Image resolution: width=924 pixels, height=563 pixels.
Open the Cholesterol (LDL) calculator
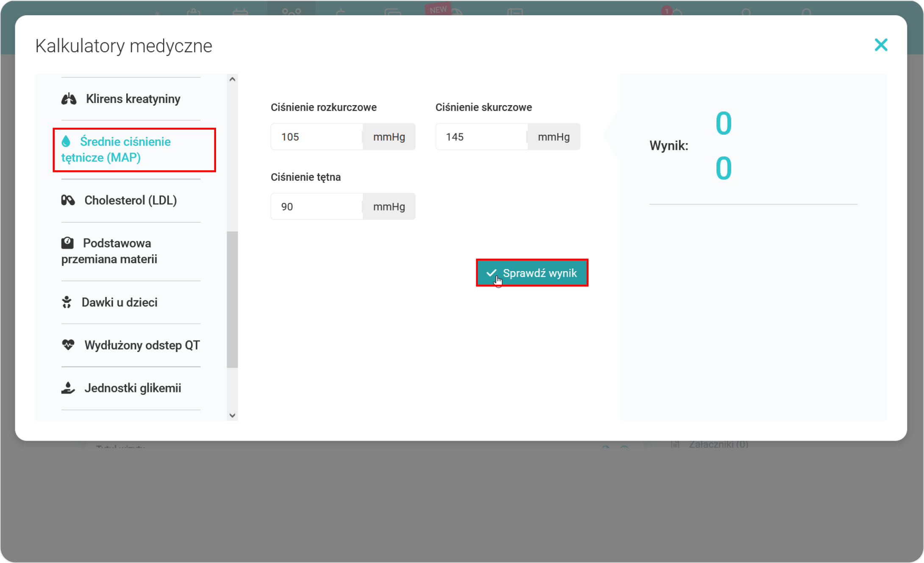(x=131, y=200)
